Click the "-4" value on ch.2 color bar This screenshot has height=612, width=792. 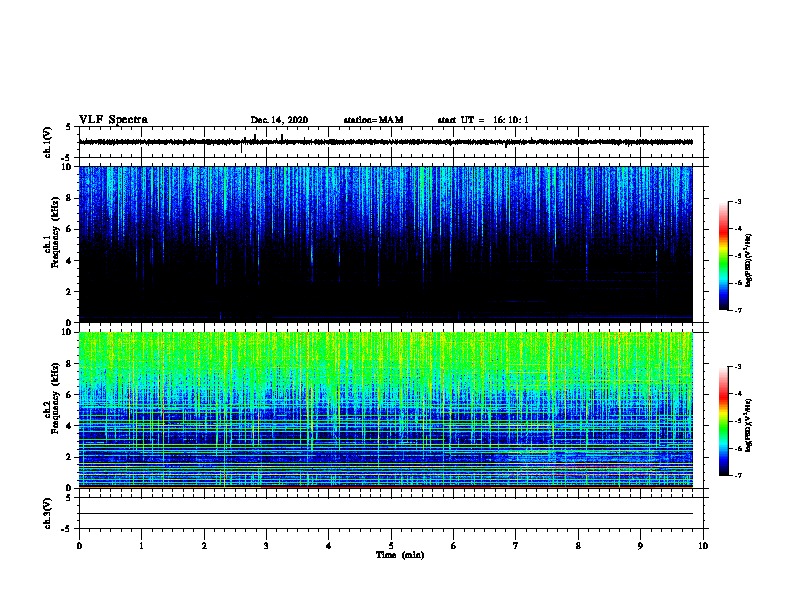pos(738,394)
